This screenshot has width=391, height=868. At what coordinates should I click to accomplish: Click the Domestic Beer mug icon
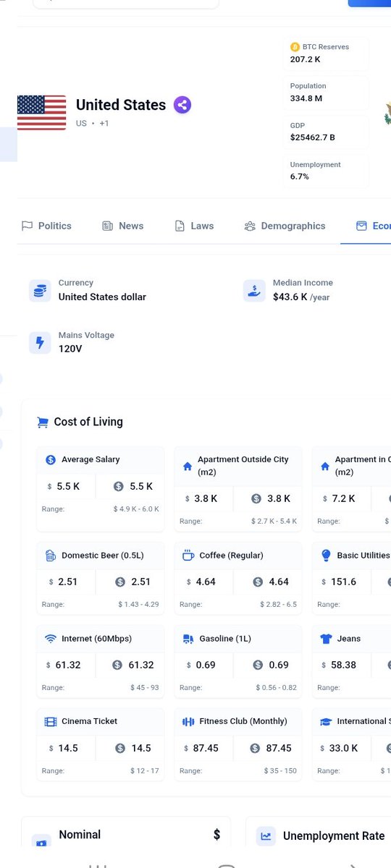51,556
